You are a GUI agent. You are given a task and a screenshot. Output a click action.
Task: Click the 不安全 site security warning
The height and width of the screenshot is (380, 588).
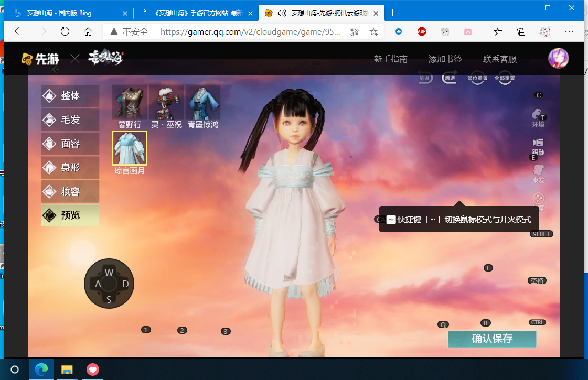click(x=129, y=32)
